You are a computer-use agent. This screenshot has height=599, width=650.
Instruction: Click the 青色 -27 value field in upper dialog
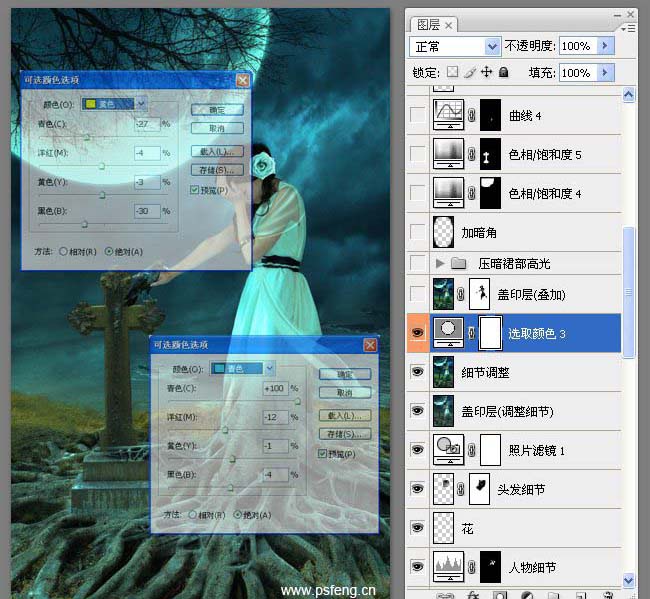[147, 124]
